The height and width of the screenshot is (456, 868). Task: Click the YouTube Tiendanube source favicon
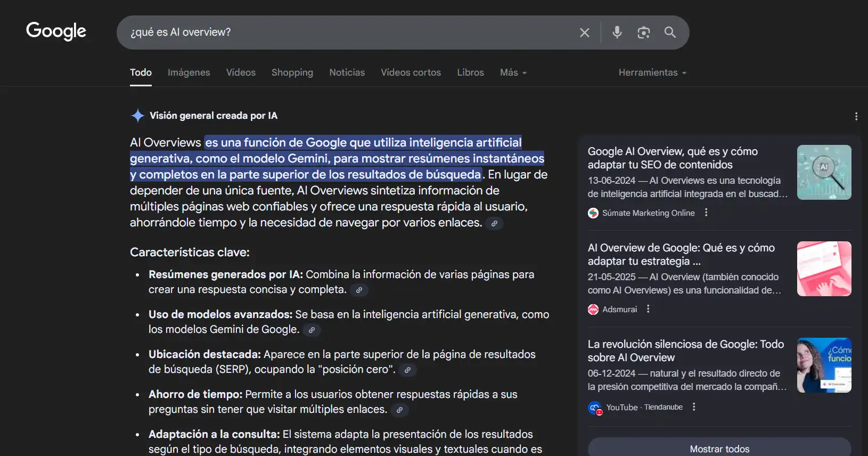click(595, 408)
